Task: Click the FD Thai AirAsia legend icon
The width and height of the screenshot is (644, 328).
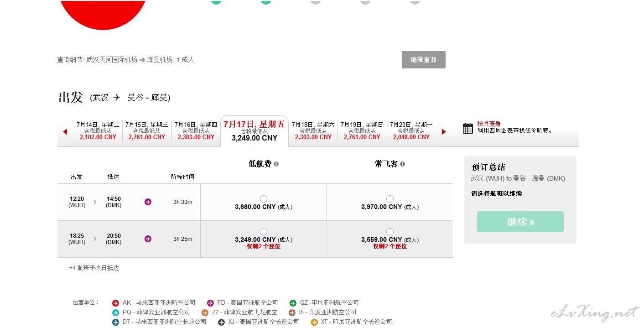Action: pos(210,303)
